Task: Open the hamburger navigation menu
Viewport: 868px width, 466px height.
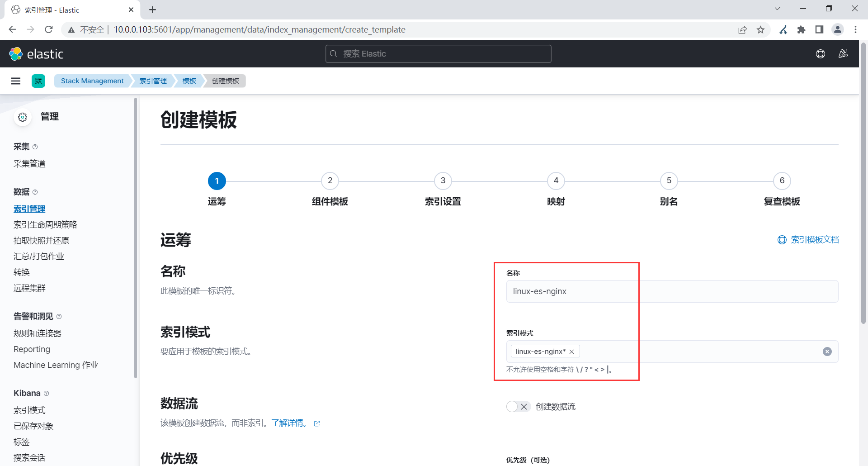Action: [x=16, y=81]
